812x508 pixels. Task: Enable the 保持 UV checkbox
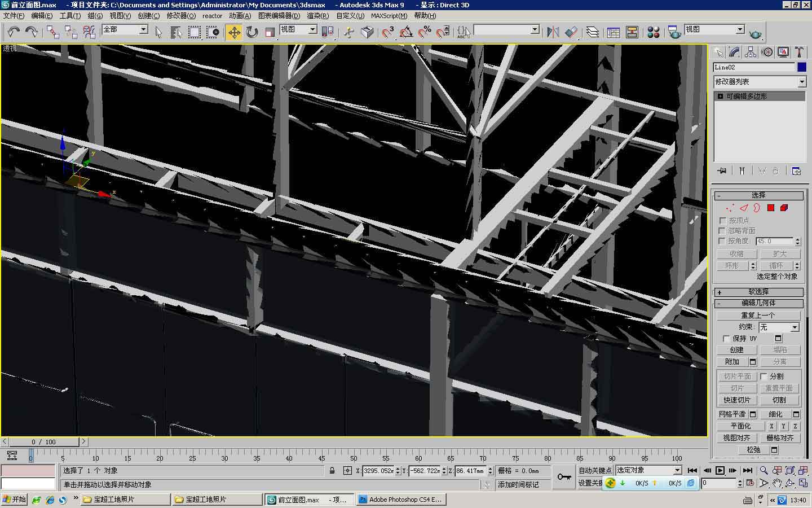(726, 339)
